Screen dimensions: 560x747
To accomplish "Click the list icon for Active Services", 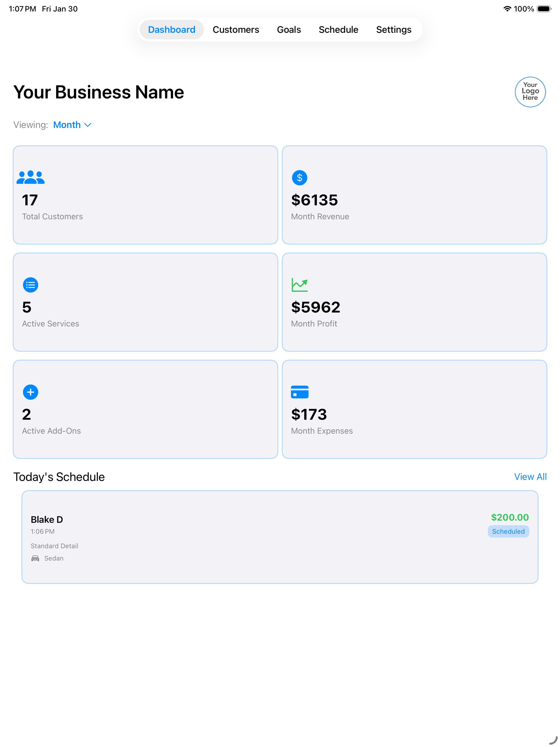I will click(x=30, y=285).
